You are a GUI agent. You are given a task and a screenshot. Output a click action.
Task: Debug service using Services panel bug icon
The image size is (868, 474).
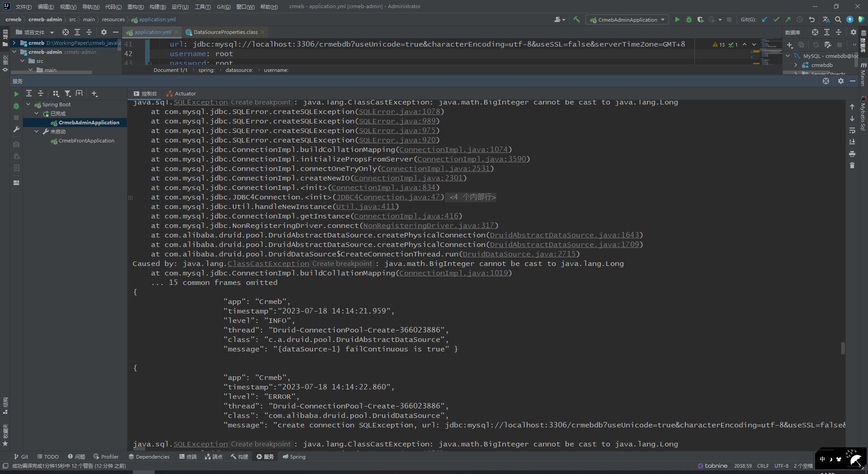coord(16,106)
